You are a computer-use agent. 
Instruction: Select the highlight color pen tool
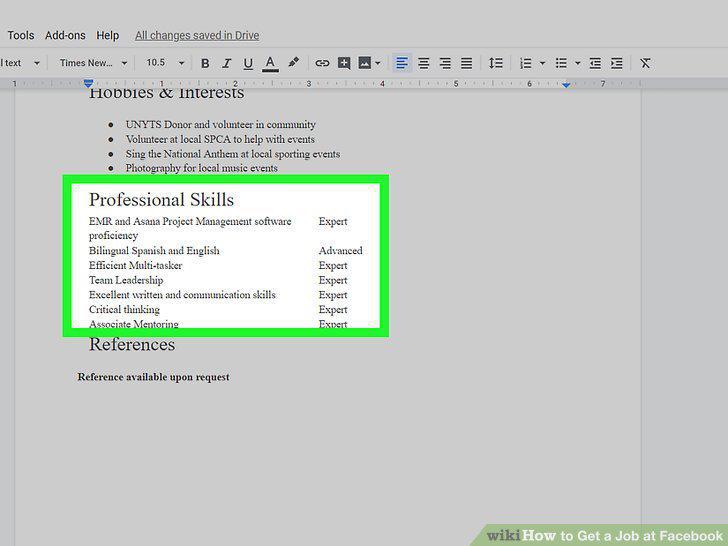click(293, 62)
